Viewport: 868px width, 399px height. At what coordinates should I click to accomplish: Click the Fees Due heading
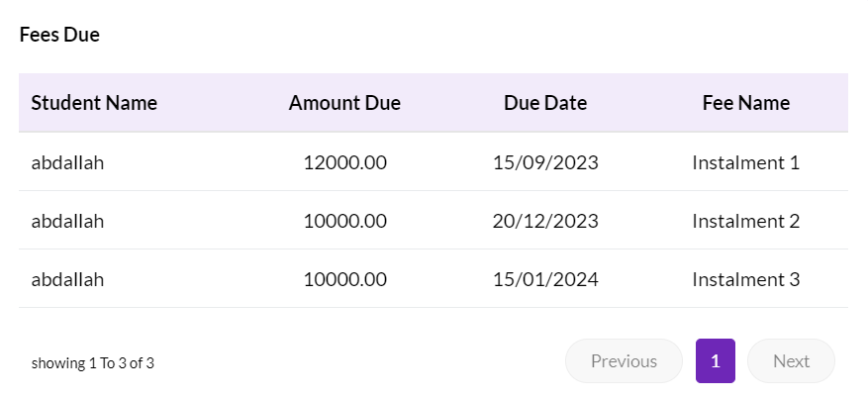(59, 35)
